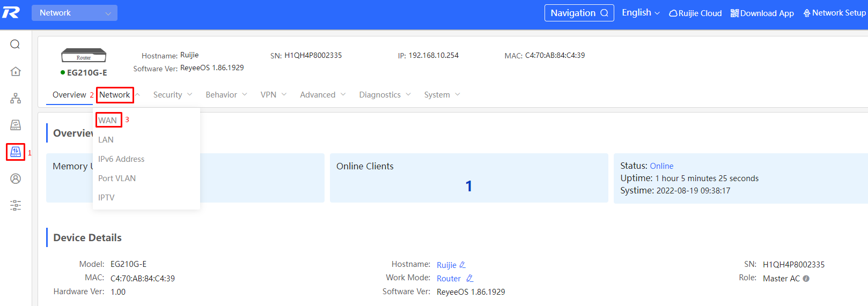Open the Download App link

762,13
